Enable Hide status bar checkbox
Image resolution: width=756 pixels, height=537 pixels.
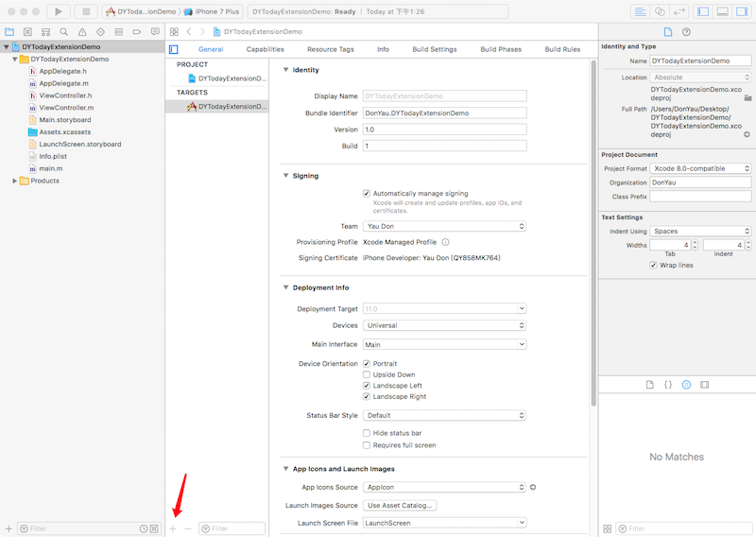click(367, 433)
